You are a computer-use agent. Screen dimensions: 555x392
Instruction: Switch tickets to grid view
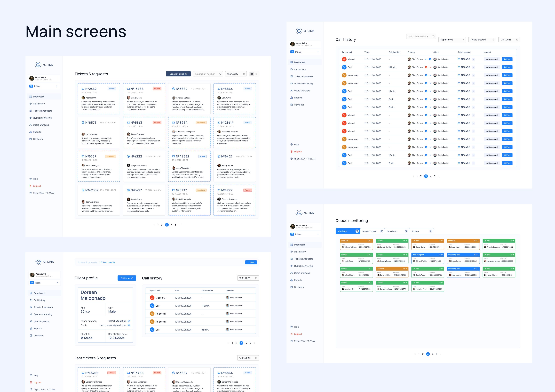[251, 74]
